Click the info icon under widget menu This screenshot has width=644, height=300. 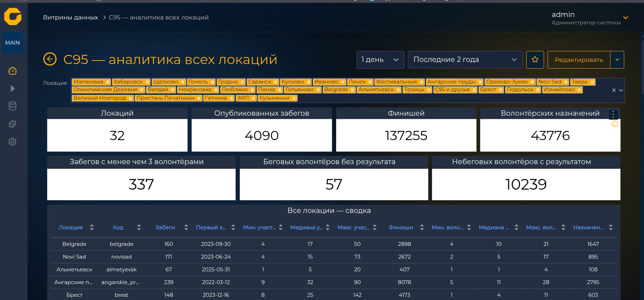[x=615, y=124]
